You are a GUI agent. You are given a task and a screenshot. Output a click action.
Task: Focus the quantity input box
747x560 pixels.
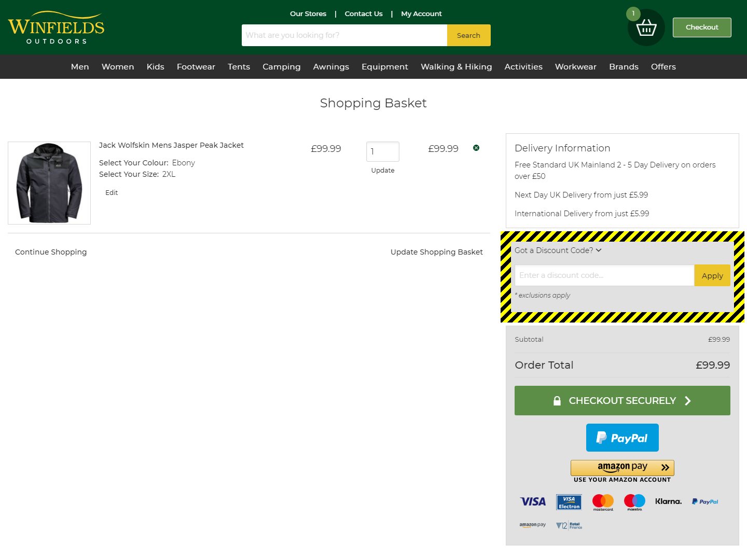383,151
